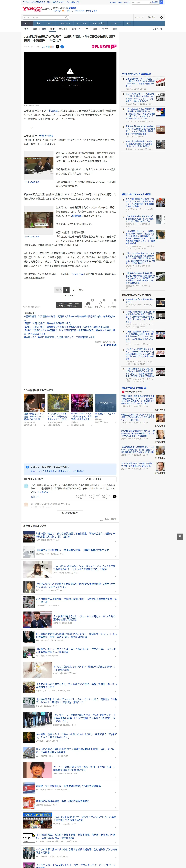
Task: Click the news keyword search magnifier icon
Action: pyautogui.click(x=66, y=18)
